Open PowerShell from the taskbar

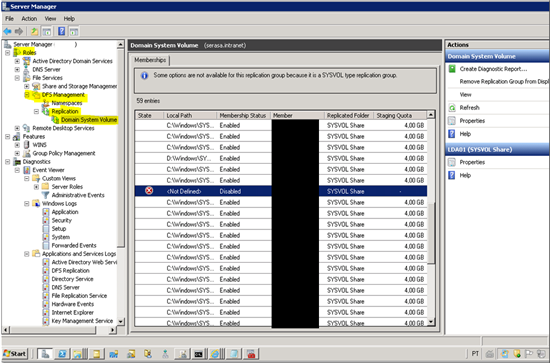pyautogui.click(x=62, y=354)
